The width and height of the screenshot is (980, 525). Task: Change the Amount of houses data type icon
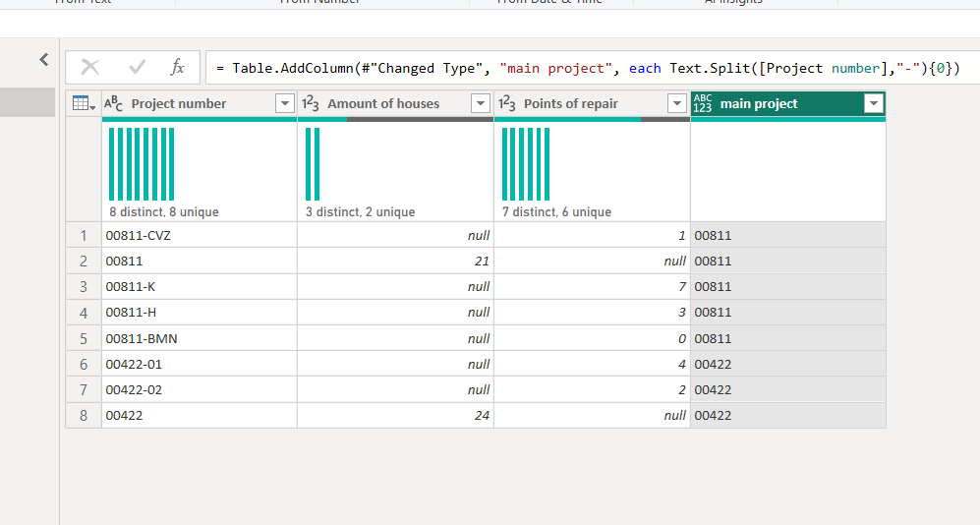coord(310,104)
